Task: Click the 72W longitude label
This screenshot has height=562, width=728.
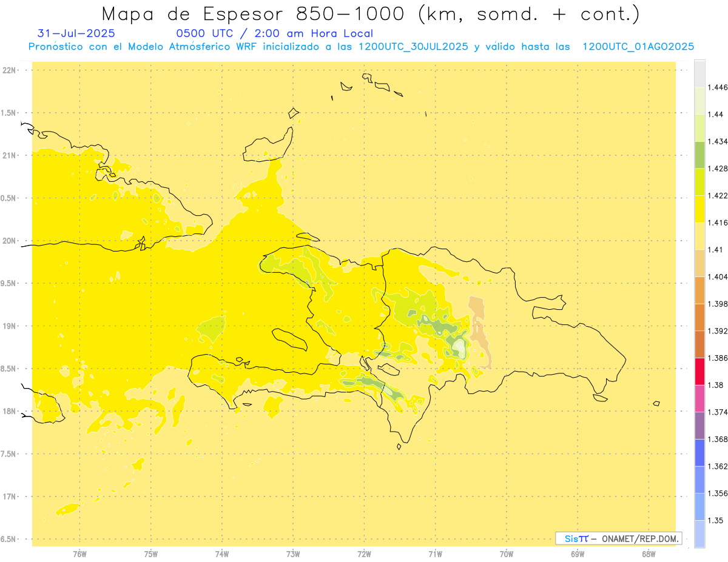Action: 364,554
